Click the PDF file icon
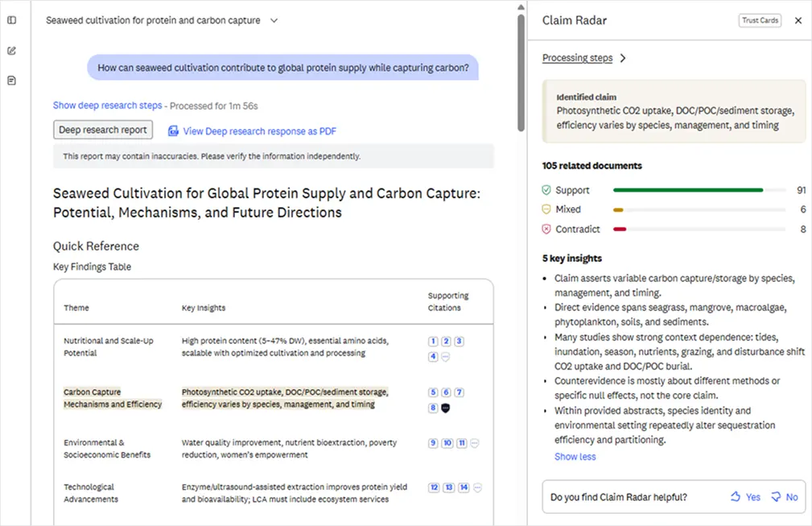 (x=173, y=131)
